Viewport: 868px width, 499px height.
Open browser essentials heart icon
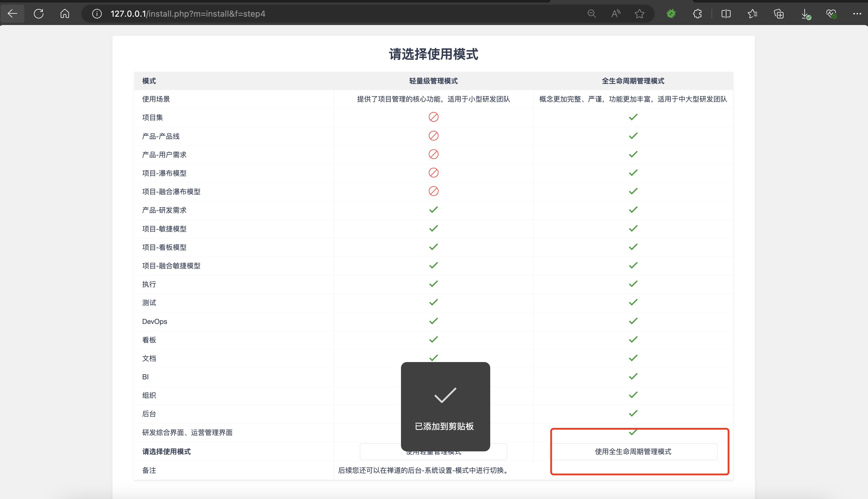tap(831, 14)
